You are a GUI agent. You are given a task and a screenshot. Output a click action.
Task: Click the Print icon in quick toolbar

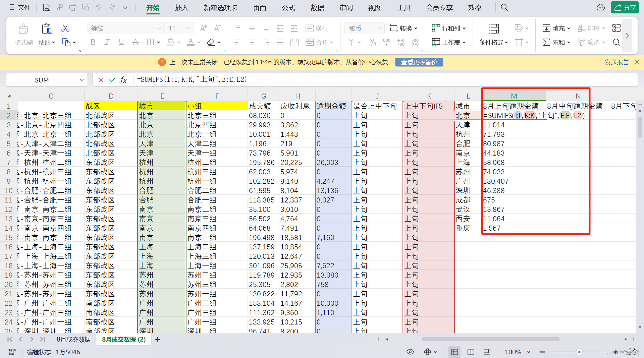(73, 7)
